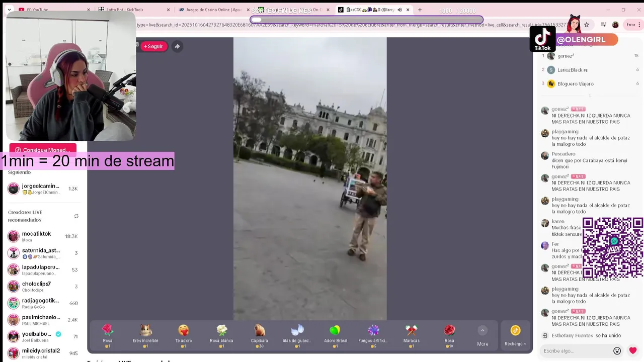Send the Eres increíble cat gift
Image resolution: width=644 pixels, height=362 pixels.
coord(145,336)
